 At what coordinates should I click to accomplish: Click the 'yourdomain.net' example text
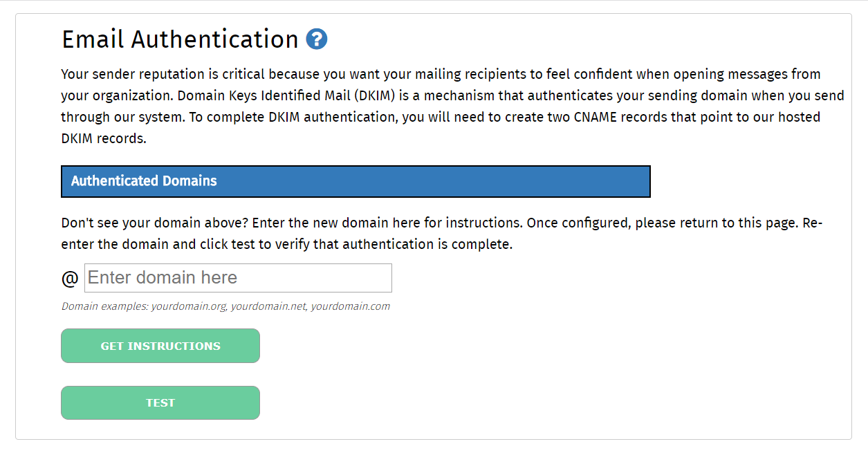tap(268, 306)
